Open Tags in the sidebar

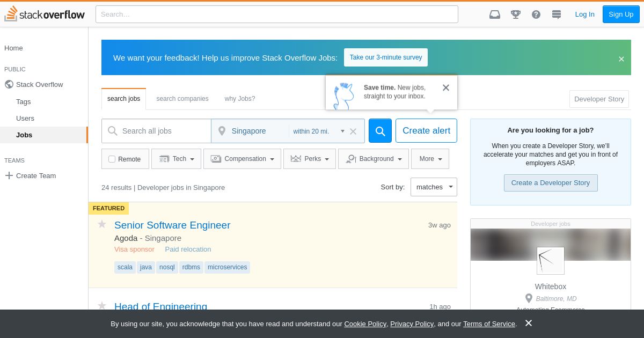click(x=24, y=101)
